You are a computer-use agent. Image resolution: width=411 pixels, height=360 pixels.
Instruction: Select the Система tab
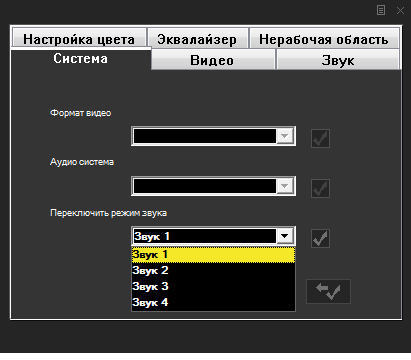click(81, 59)
